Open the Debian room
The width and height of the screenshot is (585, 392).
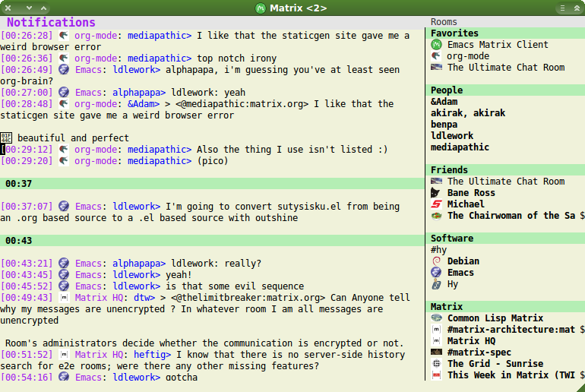point(463,261)
